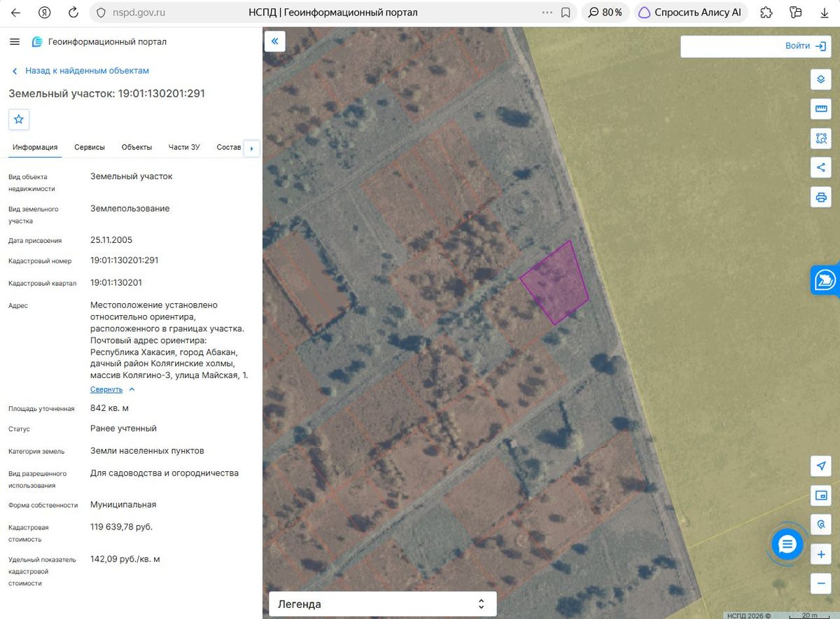The width and height of the screenshot is (840, 619).
Task: Click the date 25.11.2005
Action: tap(111, 240)
